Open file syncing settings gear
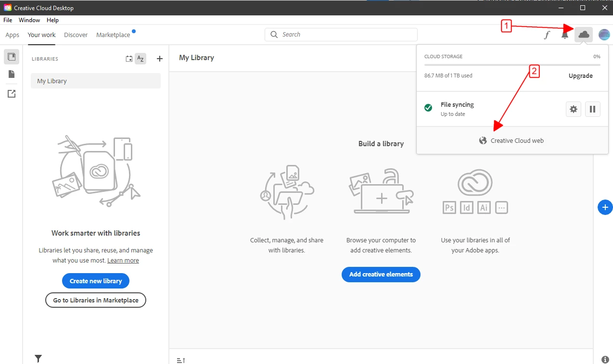The width and height of the screenshot is (613, 364). tap(574, 109)
